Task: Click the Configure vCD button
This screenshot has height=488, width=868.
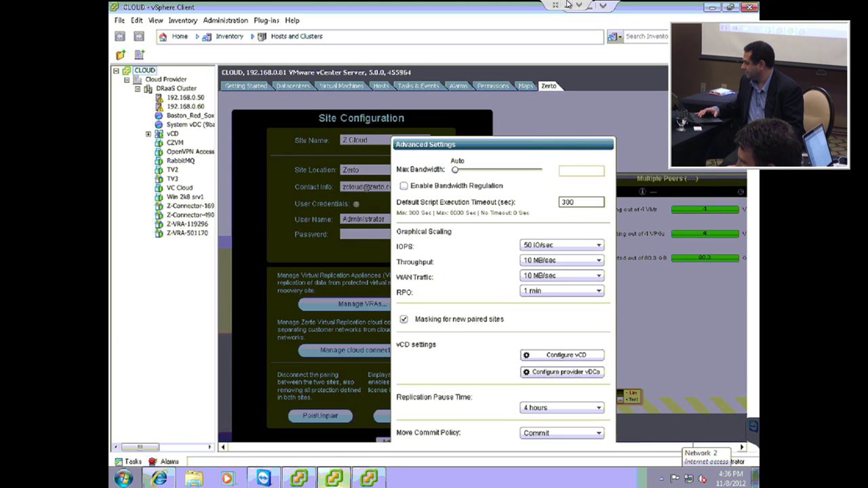Action: [562, 355]
